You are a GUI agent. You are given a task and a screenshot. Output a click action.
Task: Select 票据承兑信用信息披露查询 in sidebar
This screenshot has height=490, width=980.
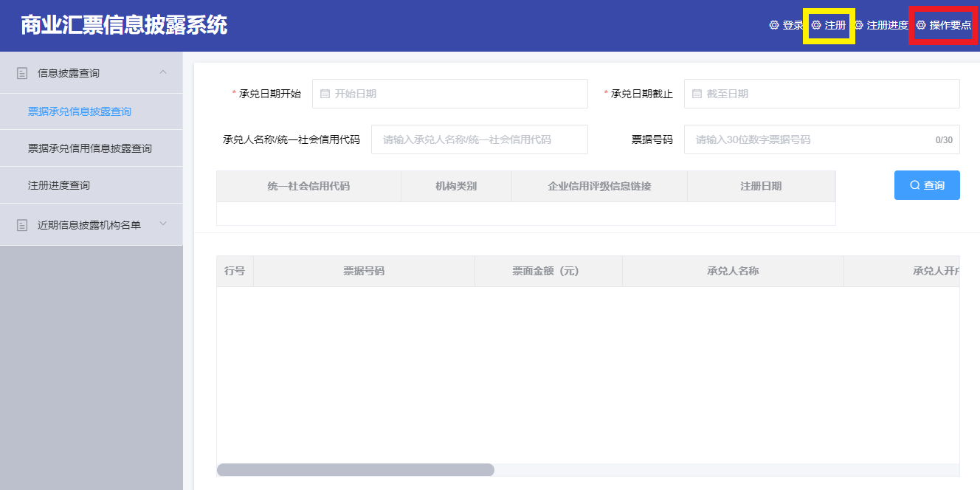point(90,148)
